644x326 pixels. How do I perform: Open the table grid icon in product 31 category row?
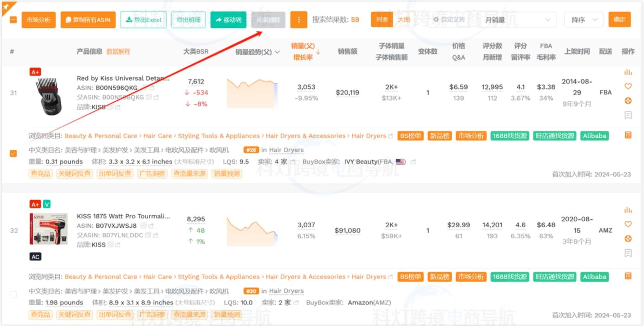click(628, 135)
